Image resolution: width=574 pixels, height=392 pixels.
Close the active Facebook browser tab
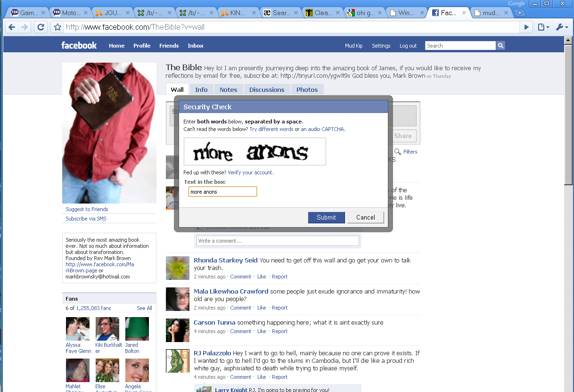point(464,13)
